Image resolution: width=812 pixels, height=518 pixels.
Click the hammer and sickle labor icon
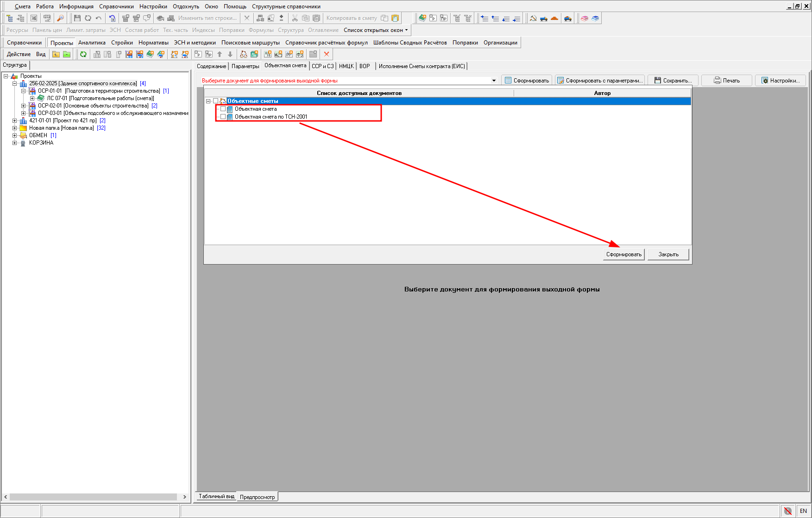point(533,18)
